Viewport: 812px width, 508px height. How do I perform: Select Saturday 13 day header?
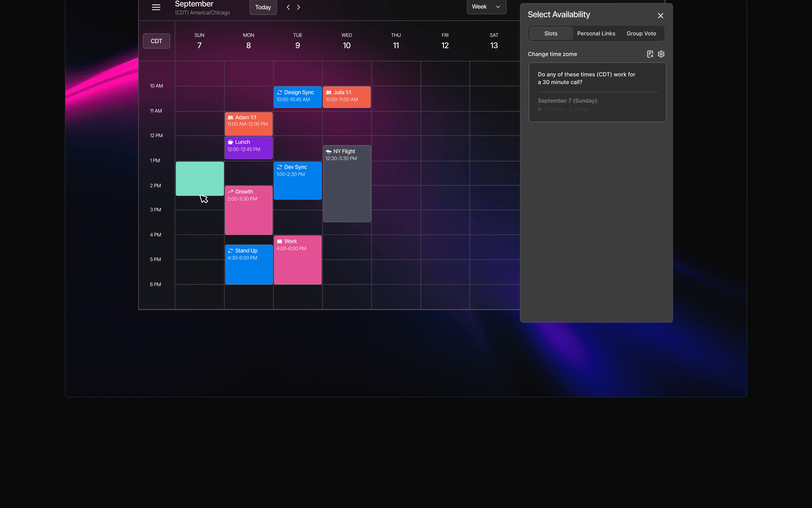coord(494,41)
